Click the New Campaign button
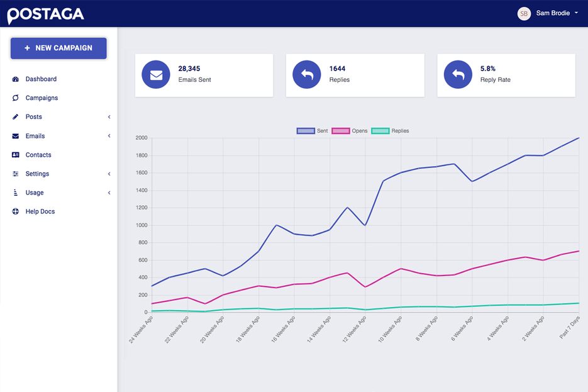Viewport: 588px width, 392px height. 58,48
